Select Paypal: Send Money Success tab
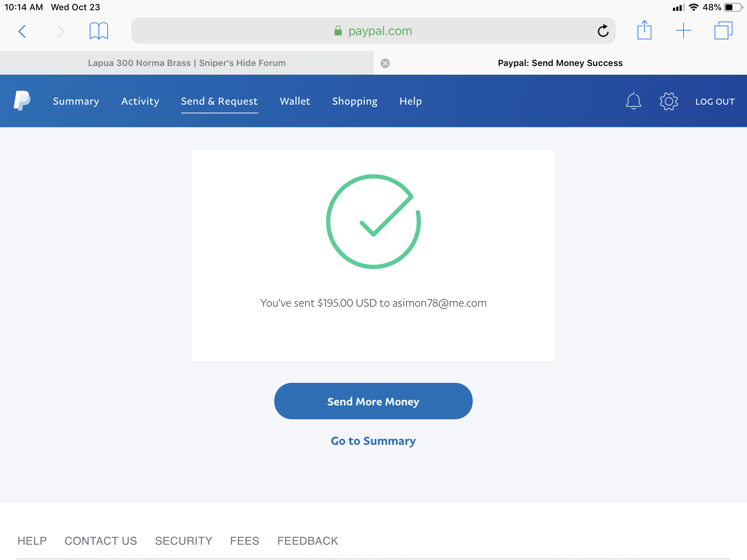The image size is (747, 560). click(x=560, y=63)
